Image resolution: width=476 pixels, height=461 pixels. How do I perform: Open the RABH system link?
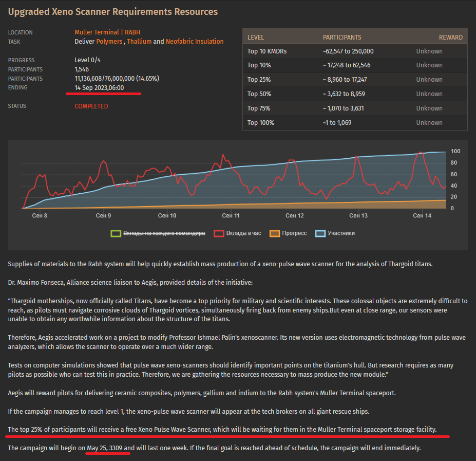click(132, 32)
